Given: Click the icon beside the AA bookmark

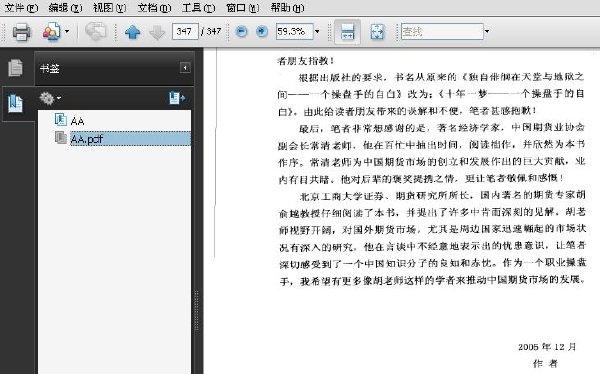Looking at the screenshot, I should pyautogui.click(x=60, y=120).
